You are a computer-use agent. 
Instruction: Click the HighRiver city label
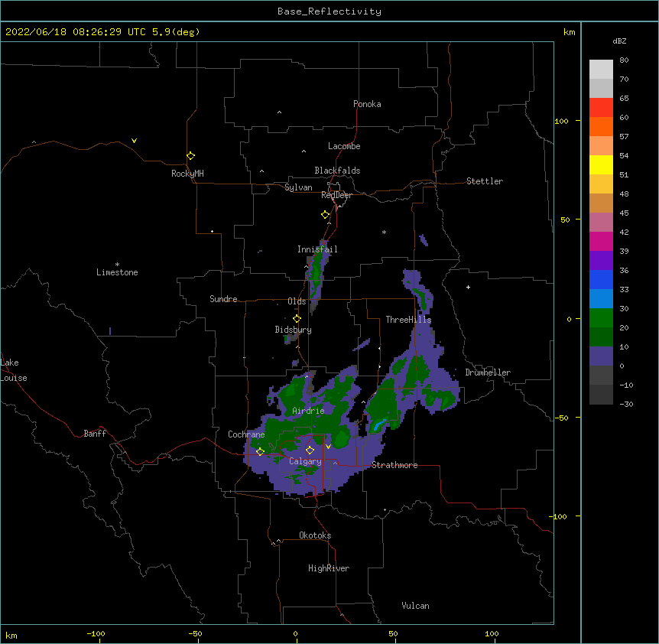pos(329,568)
